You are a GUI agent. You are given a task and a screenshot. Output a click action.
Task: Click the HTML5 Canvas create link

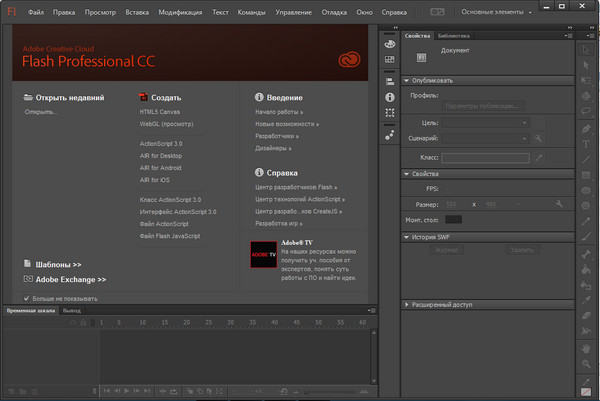(x=161, y=112)
